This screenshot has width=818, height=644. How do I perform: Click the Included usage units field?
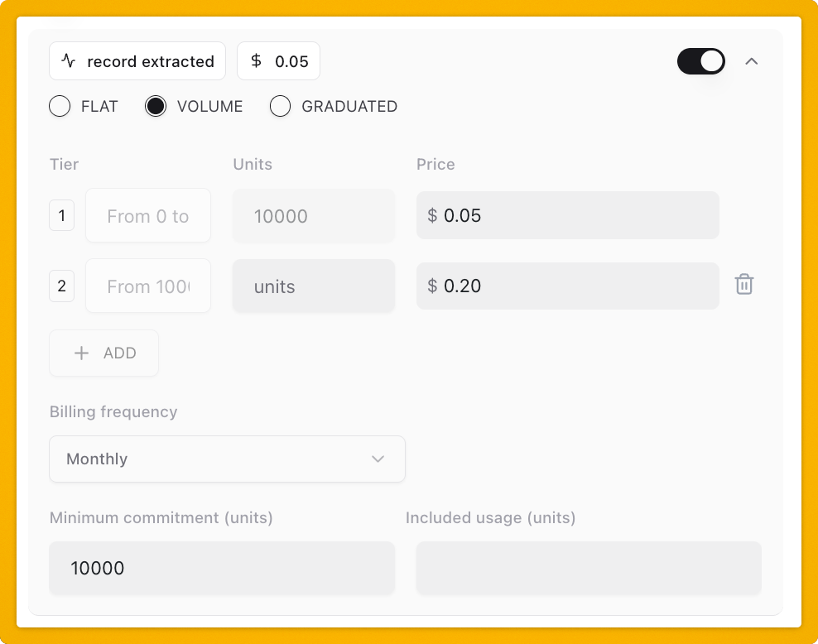pos(588,568)
